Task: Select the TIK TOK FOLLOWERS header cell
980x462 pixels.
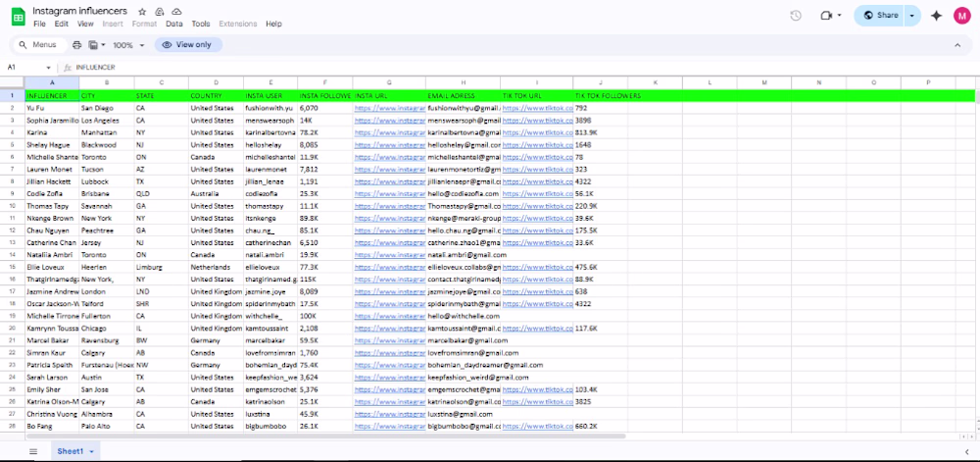Action: coord(600,96)
